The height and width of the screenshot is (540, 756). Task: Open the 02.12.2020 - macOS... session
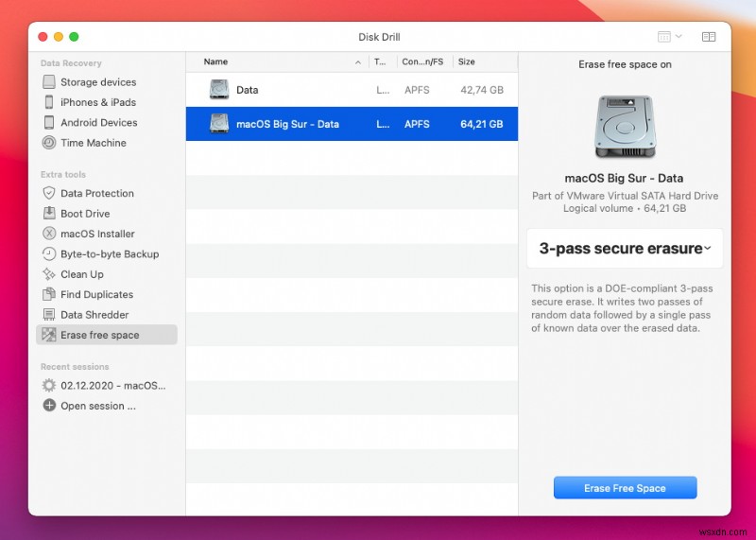106,386
